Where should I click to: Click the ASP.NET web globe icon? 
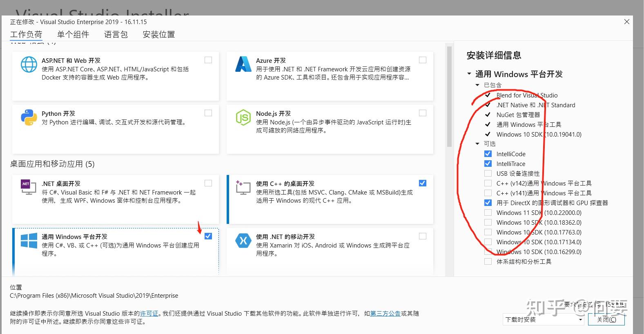pyautogui.click(x=29, y=64)
